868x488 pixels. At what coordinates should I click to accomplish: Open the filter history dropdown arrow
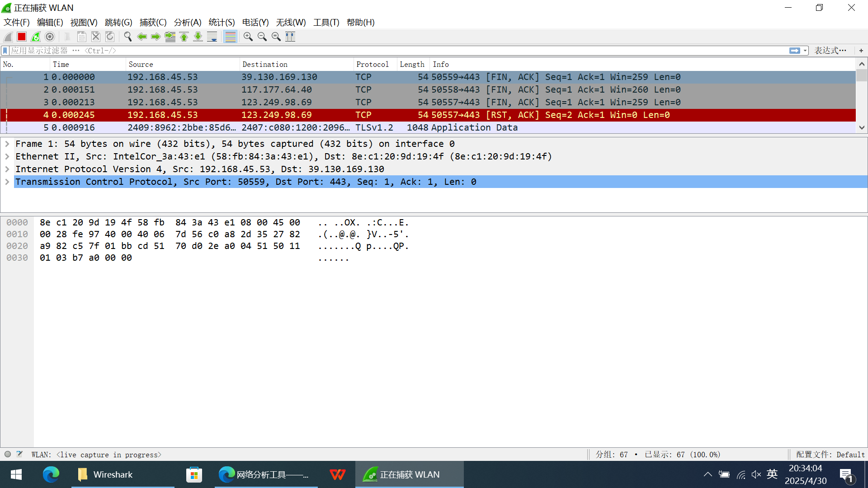(806, 51)
